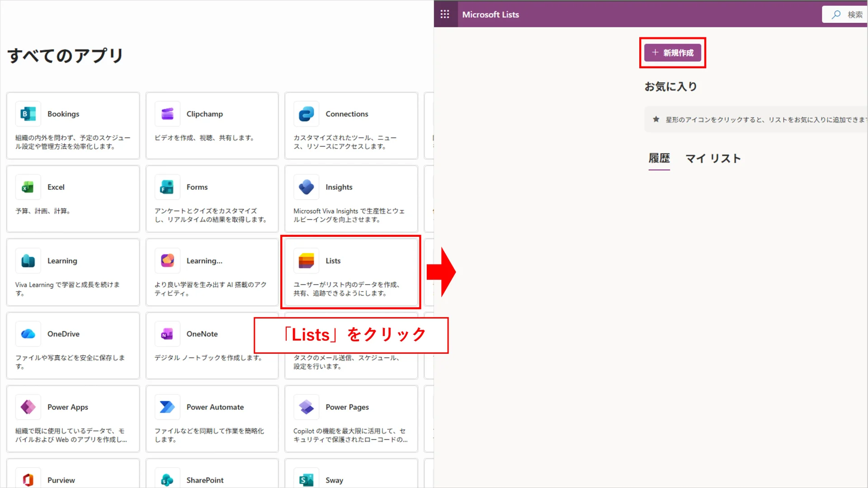Image resolution: width=868 pixels, height=488 pixels.
Task: Open the app launcher waffle icon
Action: tap(445, 14)
